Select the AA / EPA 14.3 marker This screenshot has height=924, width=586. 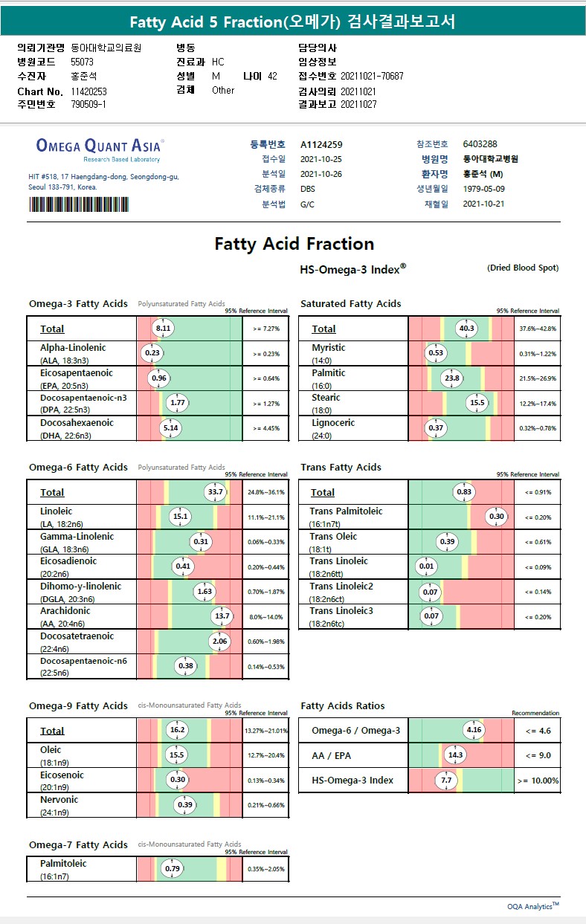click(455, 755)
